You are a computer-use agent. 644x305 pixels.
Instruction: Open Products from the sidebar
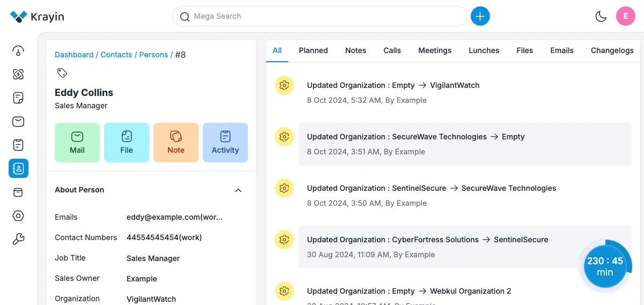coord(18,192)
